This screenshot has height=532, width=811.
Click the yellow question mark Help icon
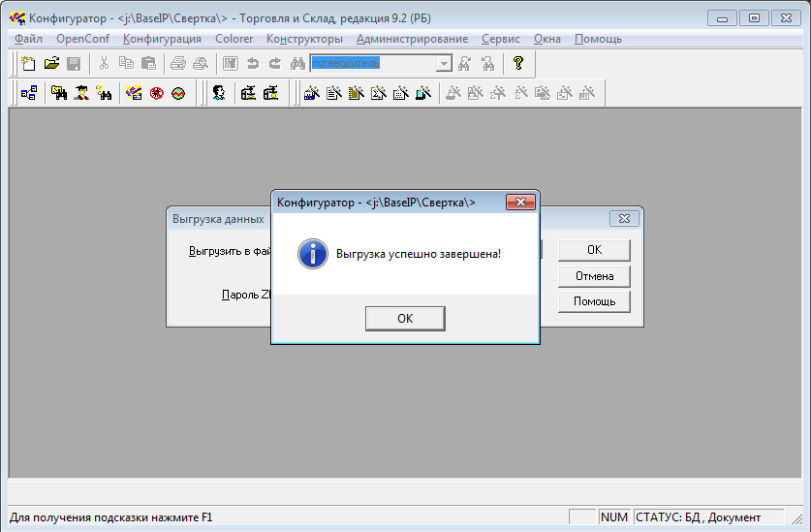[x=518, y=64]
